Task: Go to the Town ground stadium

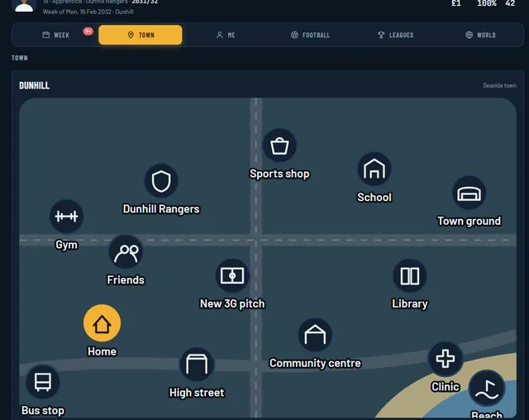Action: [x=469, y=193]
